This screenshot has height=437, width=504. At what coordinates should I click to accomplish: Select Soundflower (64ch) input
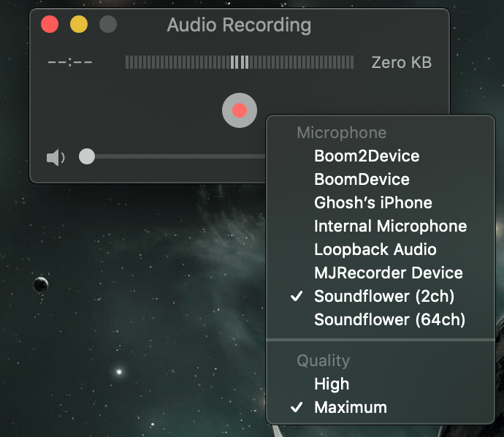(x=381, y=319)
